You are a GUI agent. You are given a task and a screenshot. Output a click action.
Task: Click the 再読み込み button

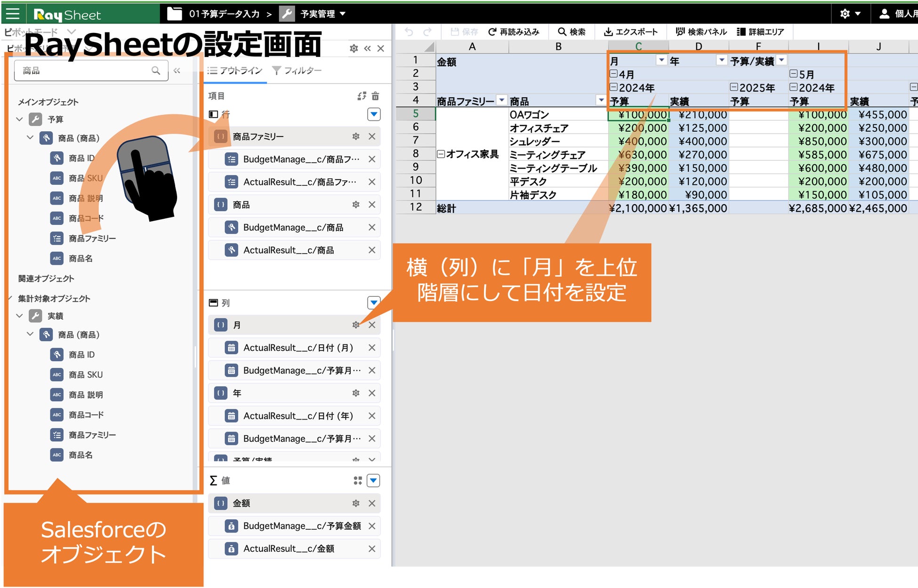pos(514,32)
